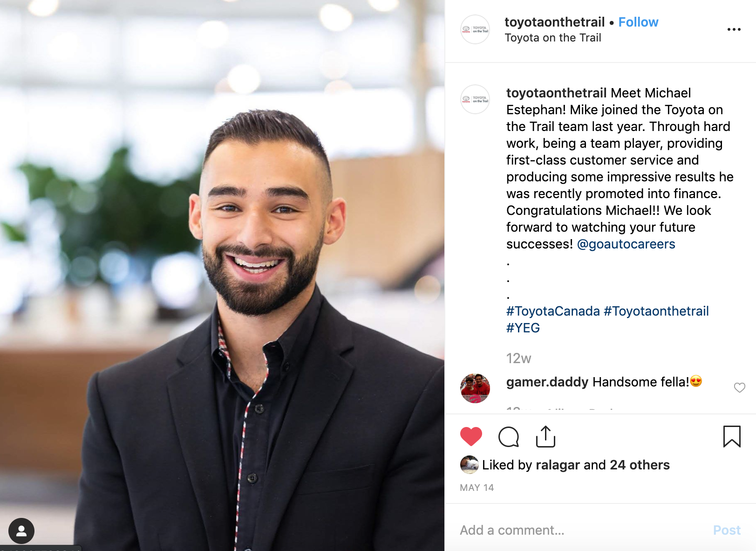
Task: Open the toyotaonthetrail caption avatar
Action: click(475, 99)
